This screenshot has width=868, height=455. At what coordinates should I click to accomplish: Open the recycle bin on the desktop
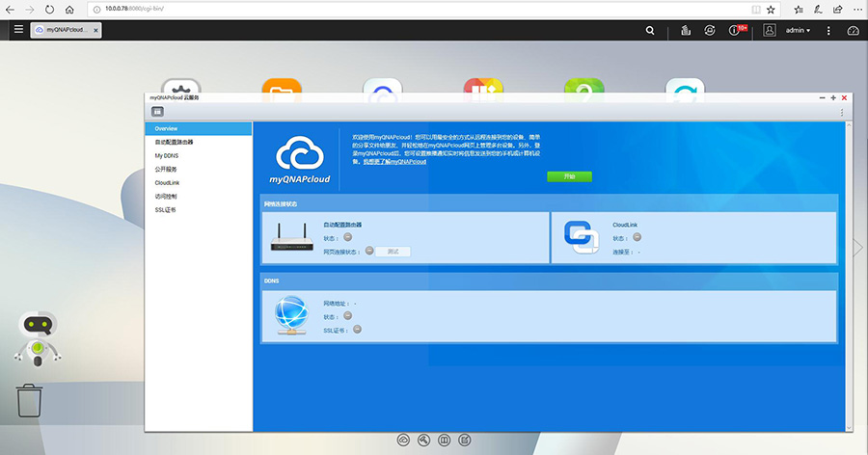(30, 400)
